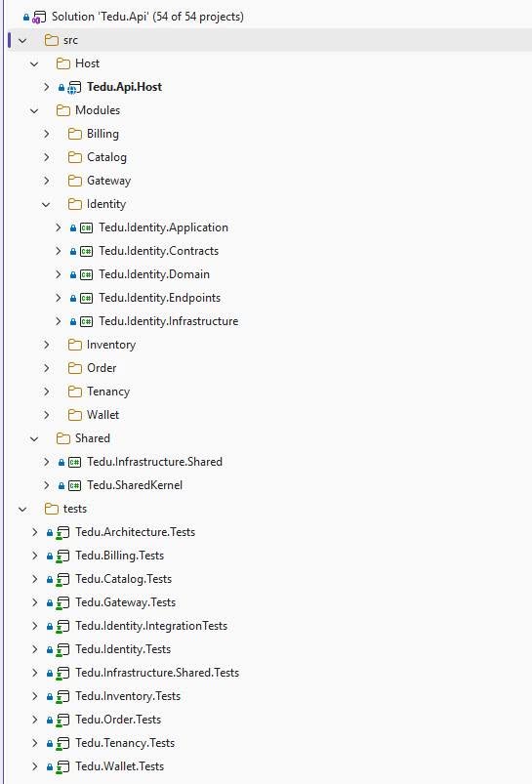
Task: Select the Tedu.Gateway.Tests label
Action: coord(126,603)
